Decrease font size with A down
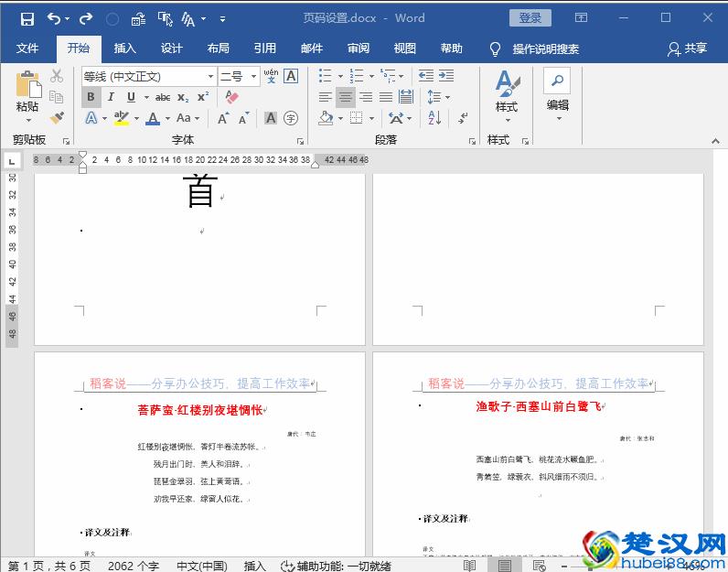Screen dimensions: 728x572 [244, 118]
